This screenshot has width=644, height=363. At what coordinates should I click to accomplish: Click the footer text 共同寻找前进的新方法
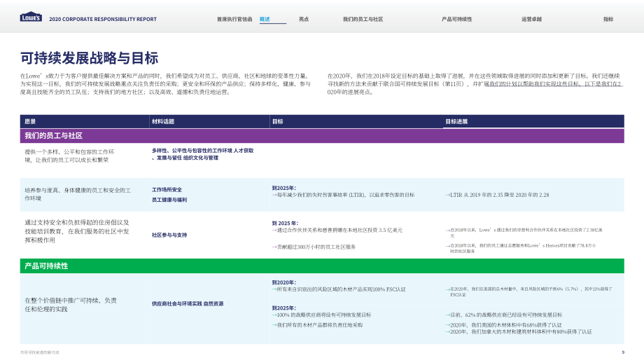(x=40, y=352)
